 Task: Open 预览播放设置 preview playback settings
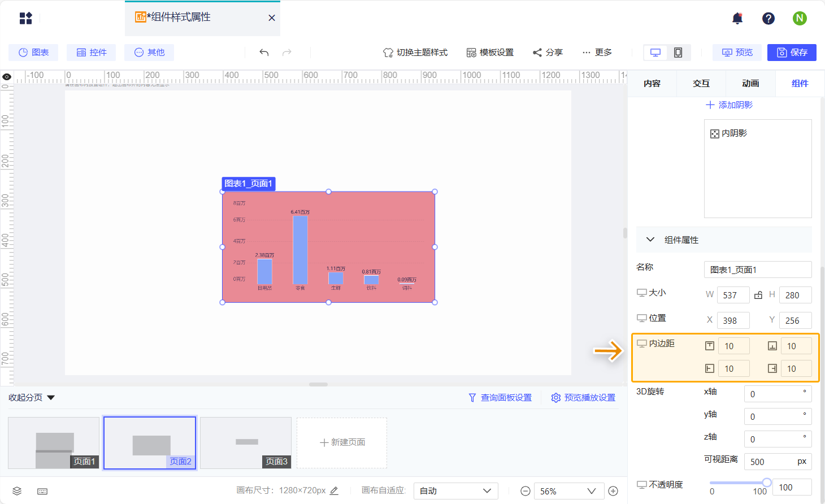point(583,398)
